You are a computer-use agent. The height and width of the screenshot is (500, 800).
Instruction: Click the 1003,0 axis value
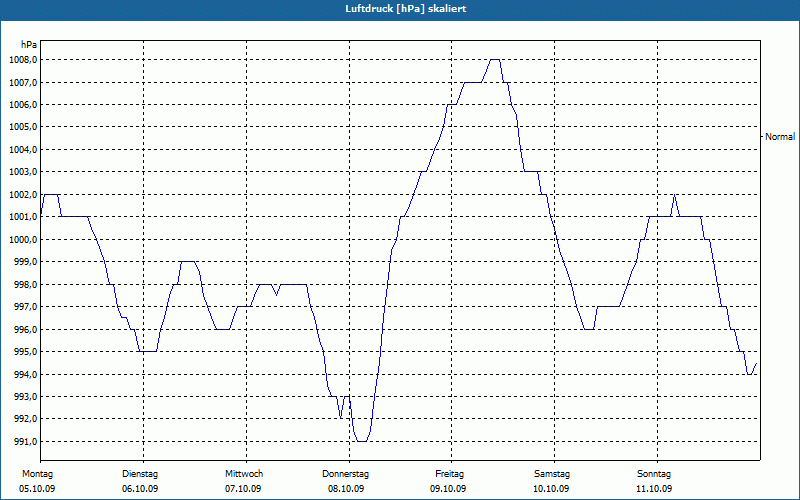22,172
